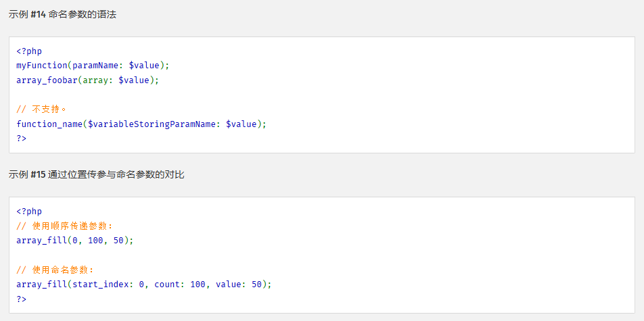
Task: Click the heading 示例 #14 命名参数的语法
Action: pos(62,15)
